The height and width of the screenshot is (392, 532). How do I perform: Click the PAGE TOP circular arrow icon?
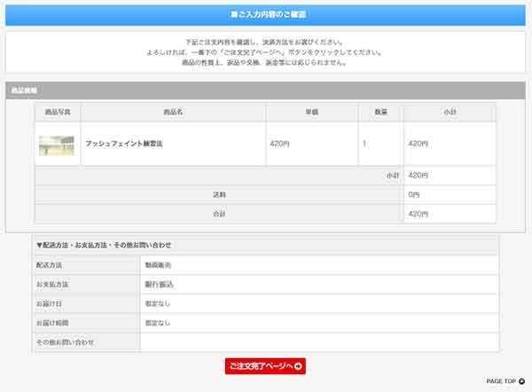(522, 381)
